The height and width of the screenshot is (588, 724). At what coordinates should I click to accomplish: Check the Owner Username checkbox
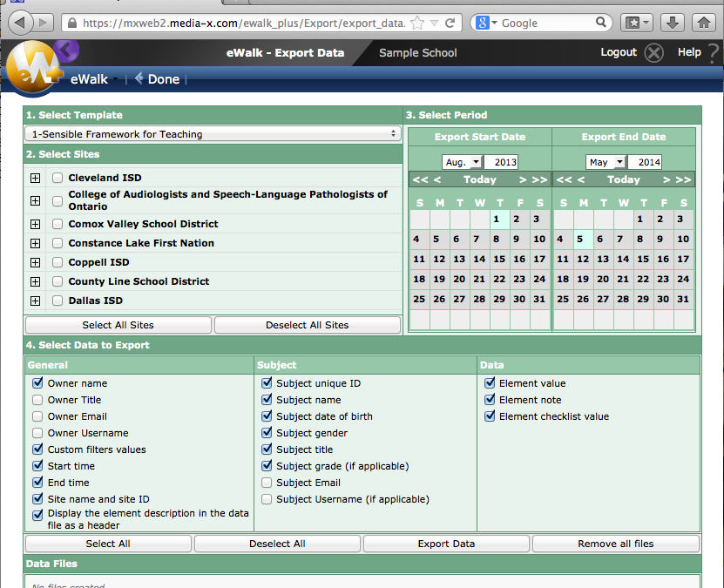click(x=37, y=433)
